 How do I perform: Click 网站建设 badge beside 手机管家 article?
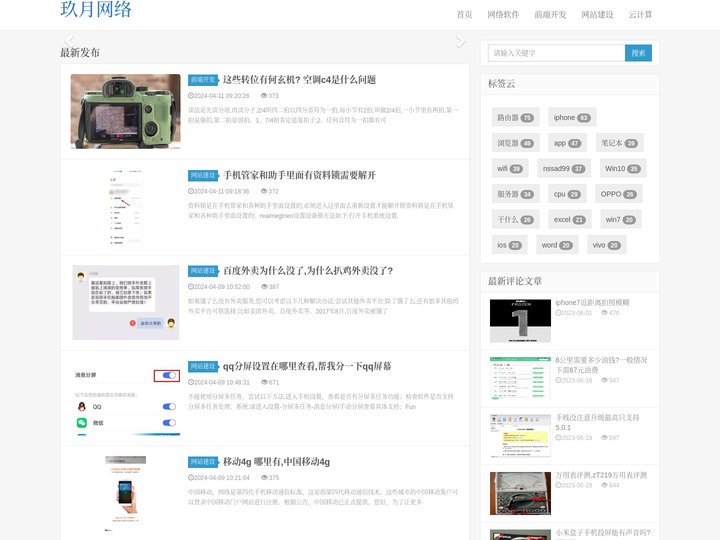[202, 175]
